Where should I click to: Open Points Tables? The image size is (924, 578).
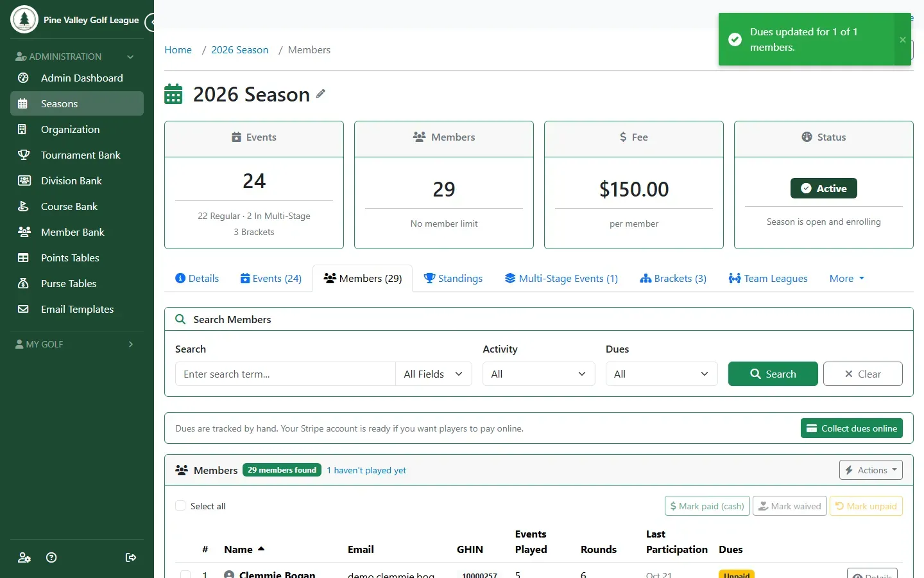point(77,258)
